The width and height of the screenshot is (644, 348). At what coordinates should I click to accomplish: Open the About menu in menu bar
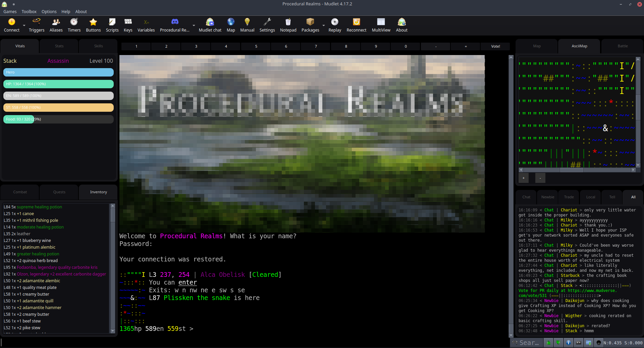81,11
